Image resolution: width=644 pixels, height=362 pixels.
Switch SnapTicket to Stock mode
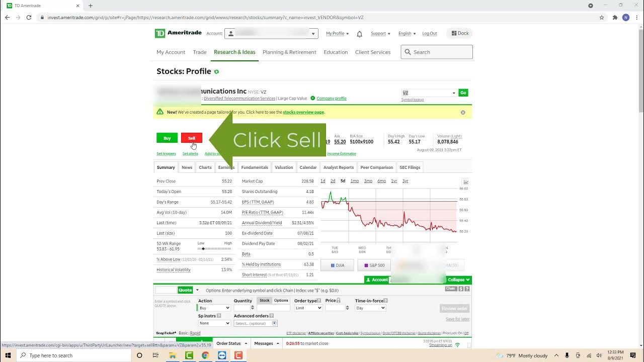(x=265, y=300)
